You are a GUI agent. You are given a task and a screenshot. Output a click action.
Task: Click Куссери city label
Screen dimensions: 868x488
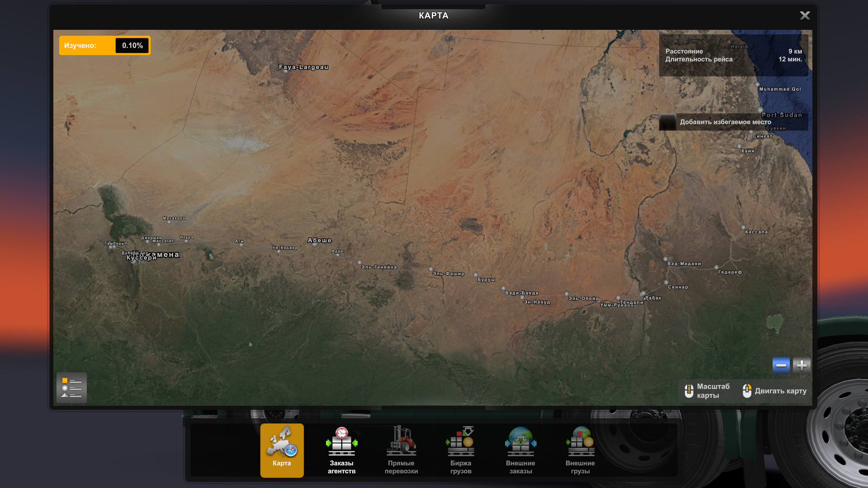pyautogui.click(x=141, y=258)
